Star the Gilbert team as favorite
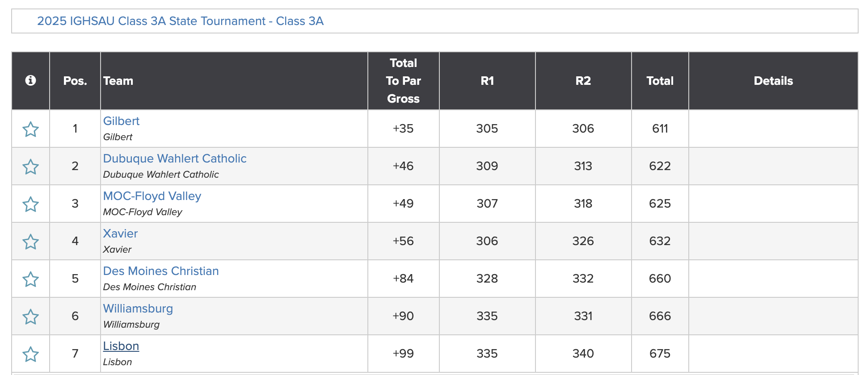The height and width of the screenshot is (375, 868). (x=30, y=129)
